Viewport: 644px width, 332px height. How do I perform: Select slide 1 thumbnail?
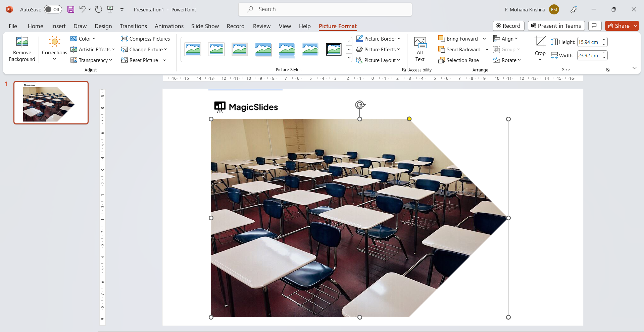(51, 103)
